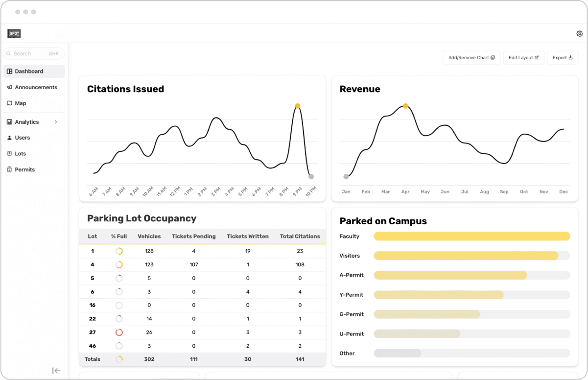Click the Map icon in the sidebar
Screen dimensions: 588x380
pyautogui.click(x=10, y=103)
